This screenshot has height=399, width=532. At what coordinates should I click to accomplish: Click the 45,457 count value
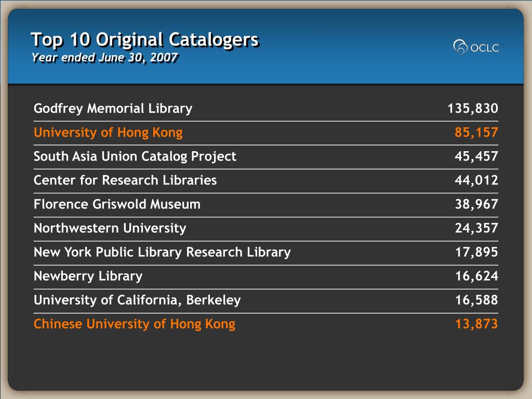[x=476, y=156]
